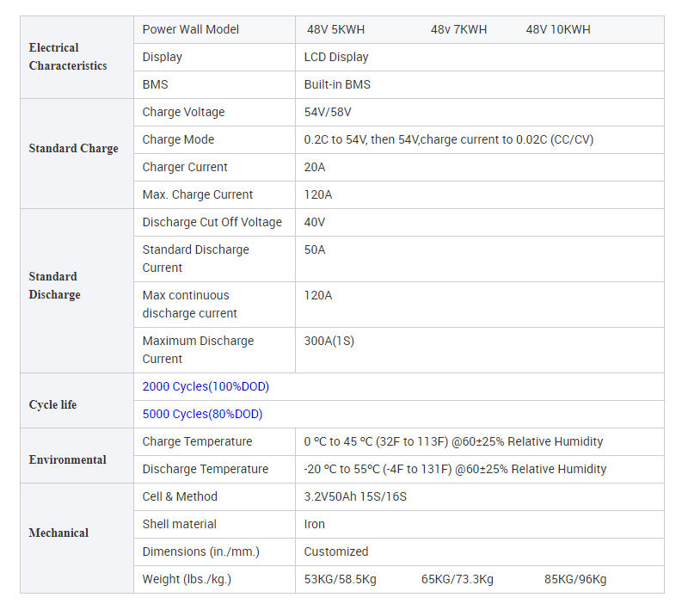The image size is (688, 616).
Task: Click the Standard Charge section header
Action: 73,148
